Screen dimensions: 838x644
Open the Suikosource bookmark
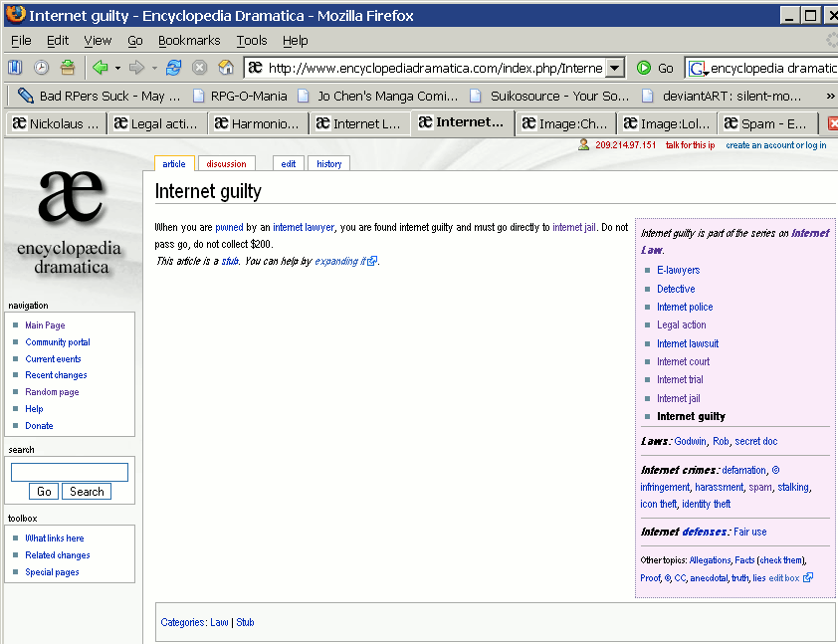(x=550, y=97)
